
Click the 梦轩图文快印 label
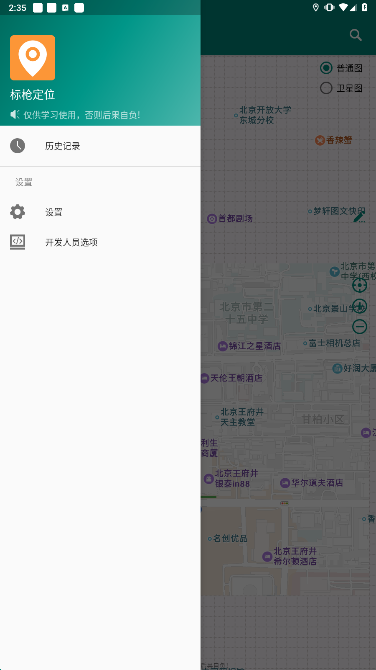pos(337,211)
